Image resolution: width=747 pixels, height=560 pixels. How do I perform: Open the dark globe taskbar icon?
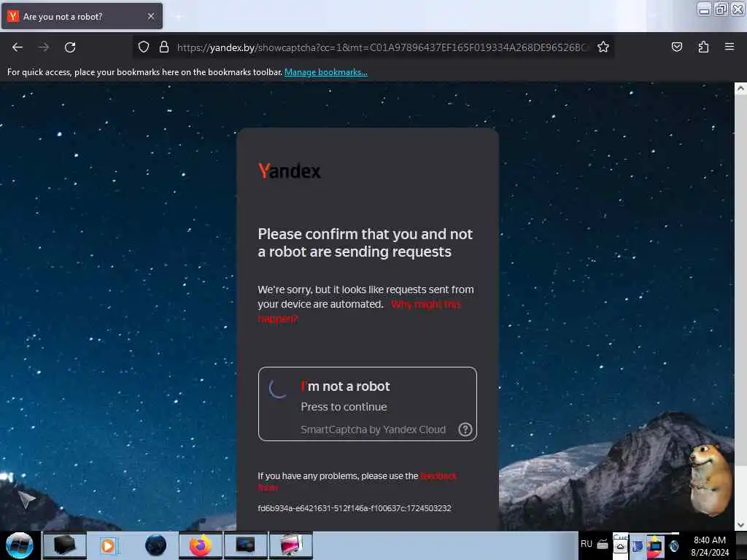(155, 545)
